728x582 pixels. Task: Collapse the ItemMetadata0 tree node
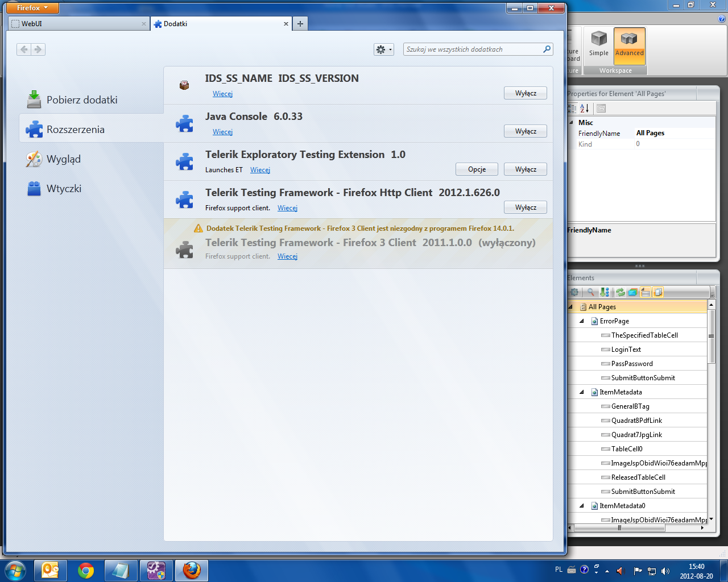(x=582, y=506)
